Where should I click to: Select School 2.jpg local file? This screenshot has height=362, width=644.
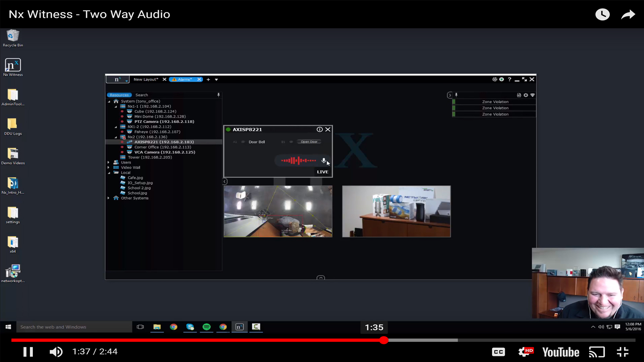139,188
